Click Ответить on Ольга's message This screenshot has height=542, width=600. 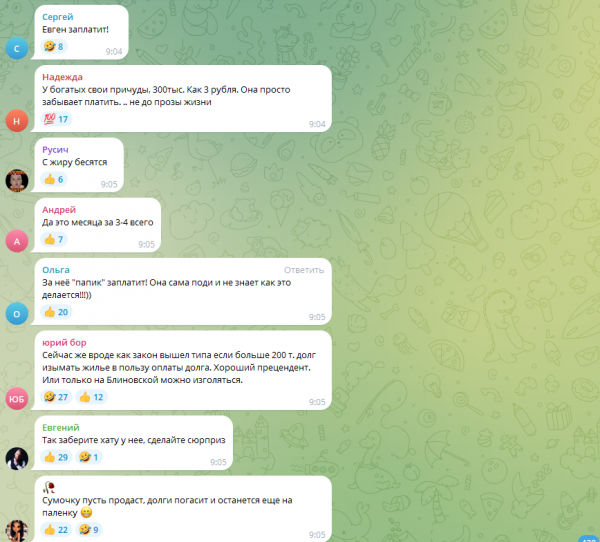304,270
